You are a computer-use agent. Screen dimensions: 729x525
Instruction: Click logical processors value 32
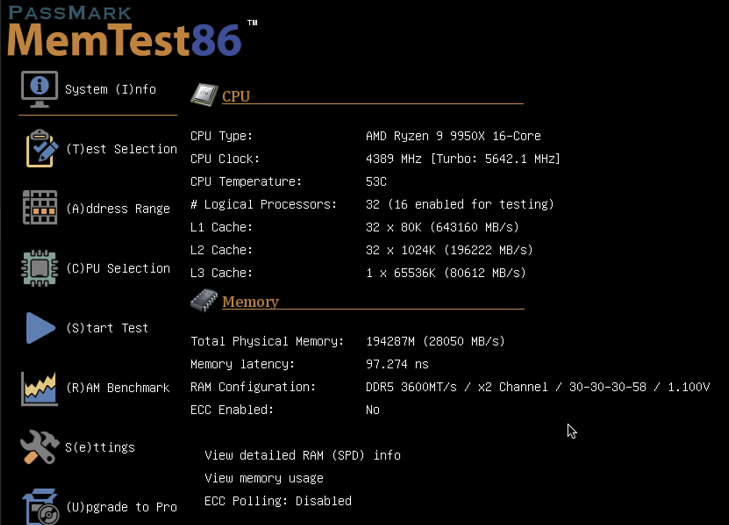click(x=460, y=204)
